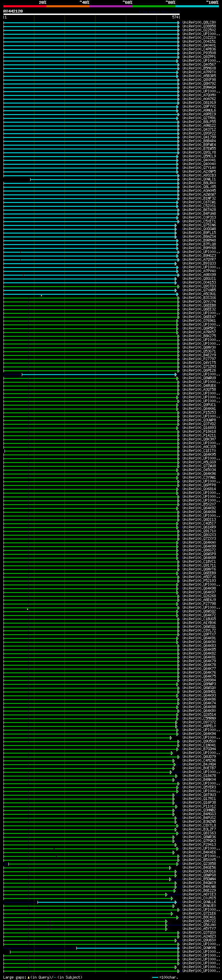Select label UniRef100_O76961

(199, 321)
